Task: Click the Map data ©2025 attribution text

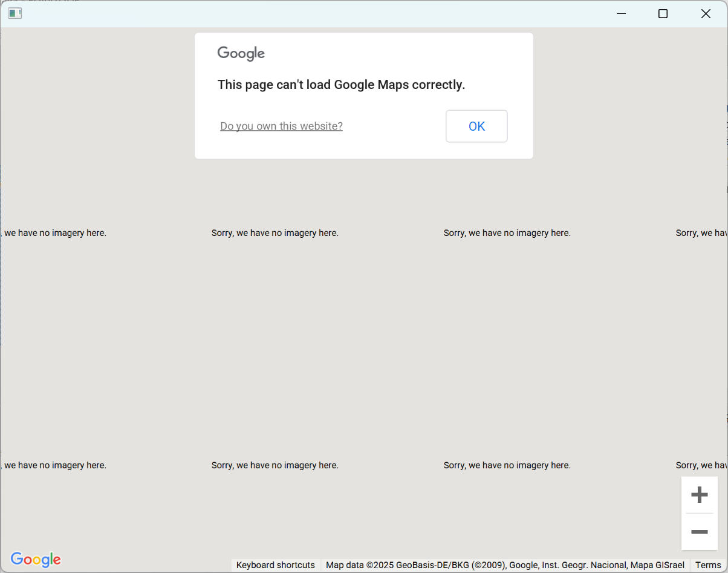Action: [x=505, y=565]
